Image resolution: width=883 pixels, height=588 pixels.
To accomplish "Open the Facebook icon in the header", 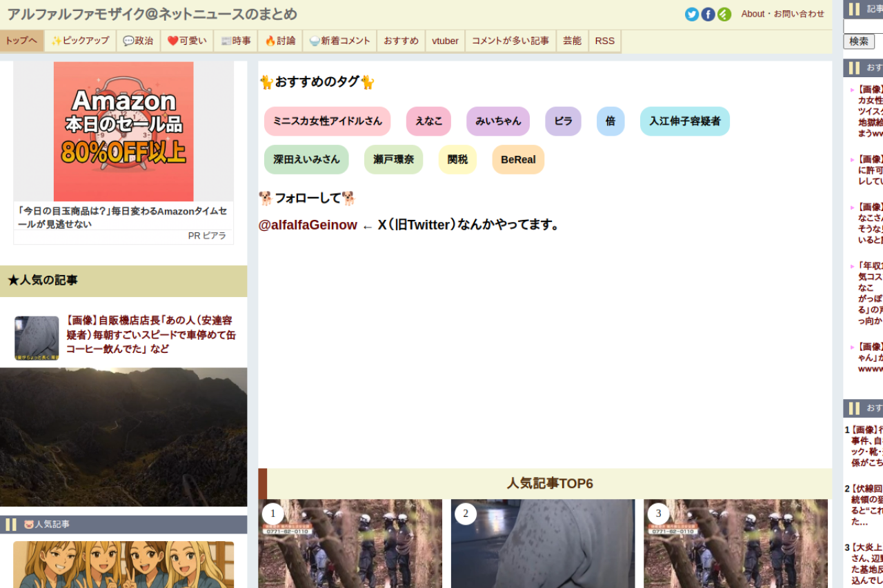I will pos(708,14).
